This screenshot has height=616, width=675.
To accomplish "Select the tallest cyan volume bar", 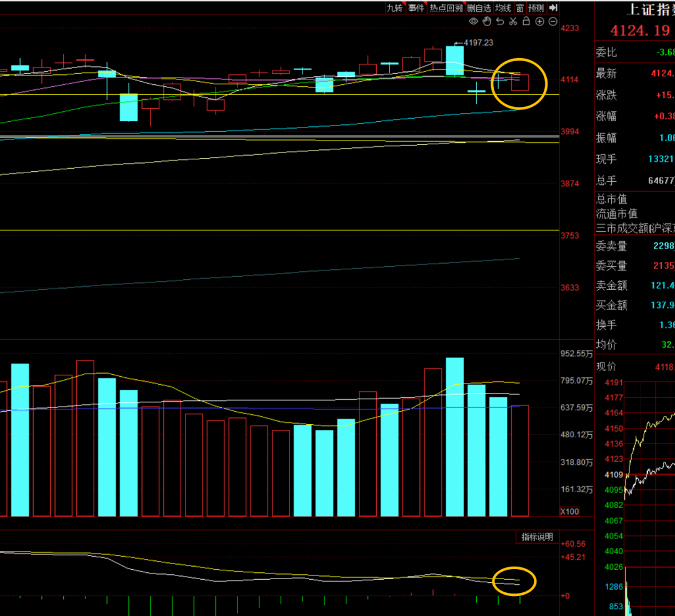I will (x=454, y=437).
